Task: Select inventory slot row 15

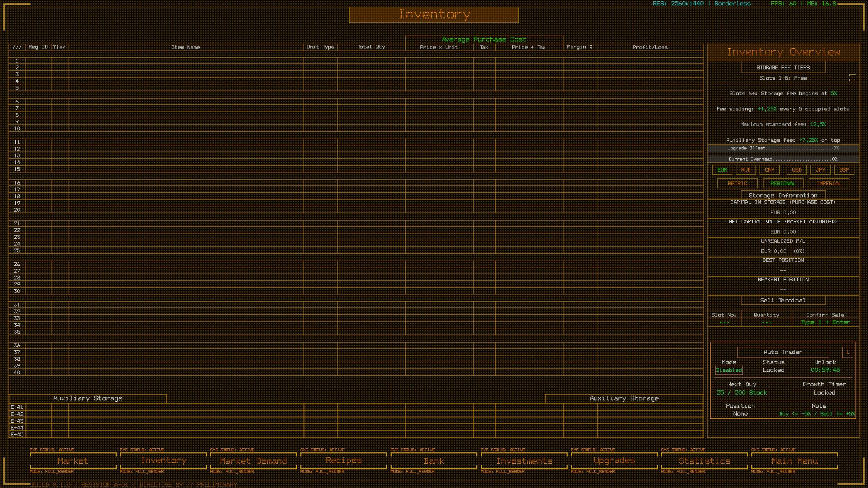Action: (356, 169)
